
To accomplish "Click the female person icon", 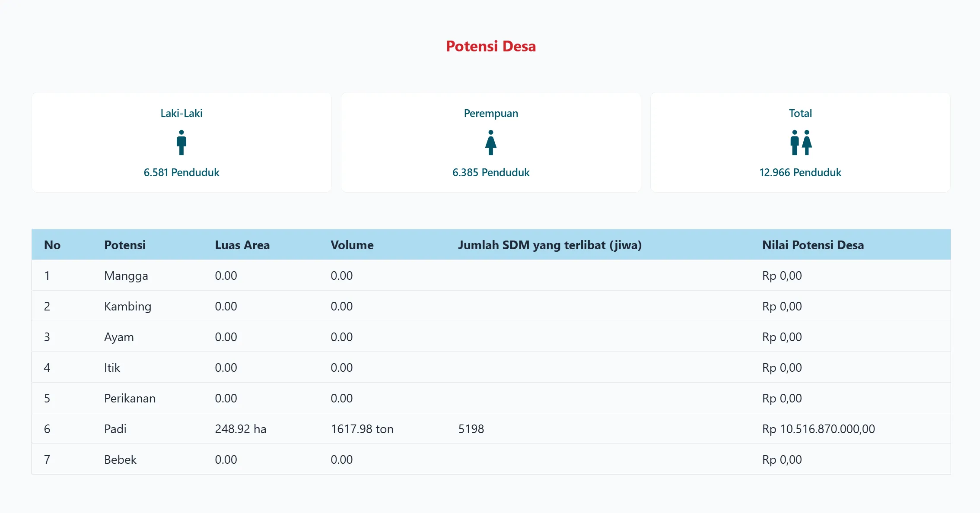I will (491, 142).
